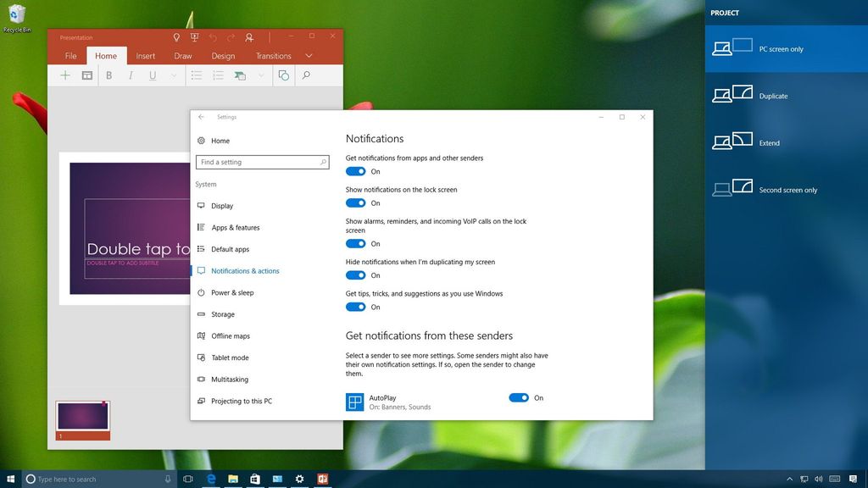Viewport: 868px width, 488px height.
Task: Add a new slide with the plus icon
Action: click(64, 75)
